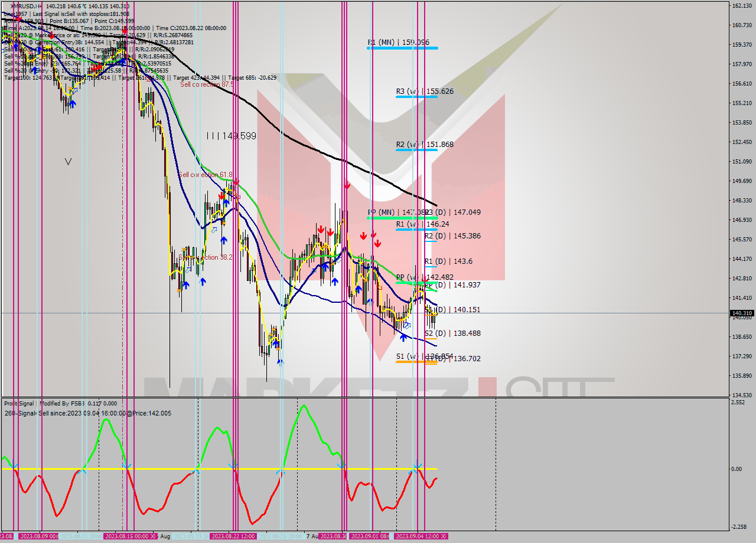Click the 2023.09.01 08:00 date marker
756x543 pixels.
click(x=370, y=537)
